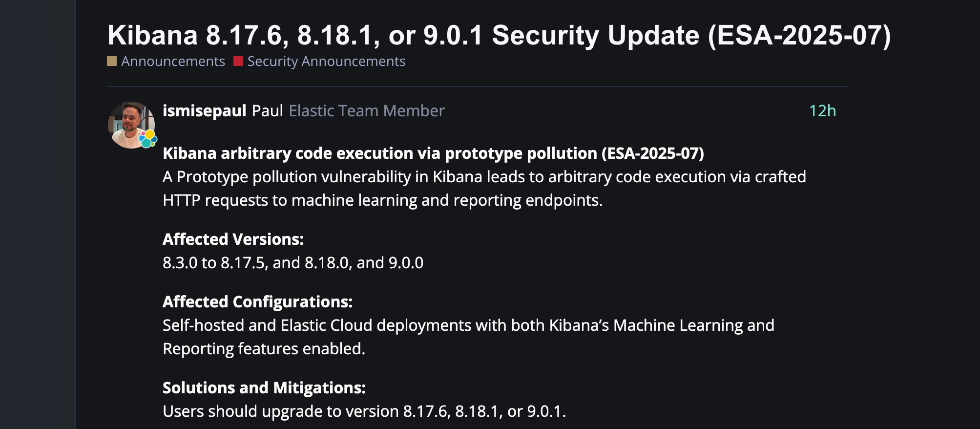Click the Affected Versions heading
Screen dimensions: 980x429
tap(233, 239)
